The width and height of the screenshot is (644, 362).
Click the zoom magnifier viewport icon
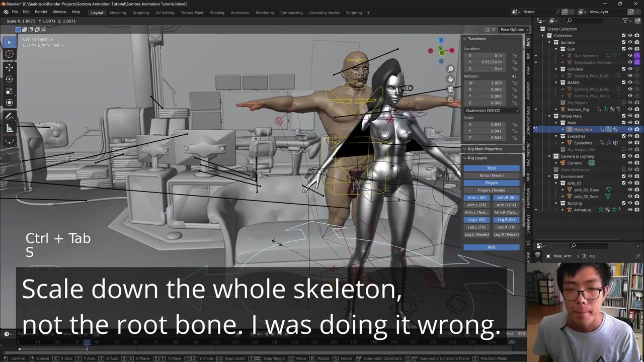coord(450,69)
